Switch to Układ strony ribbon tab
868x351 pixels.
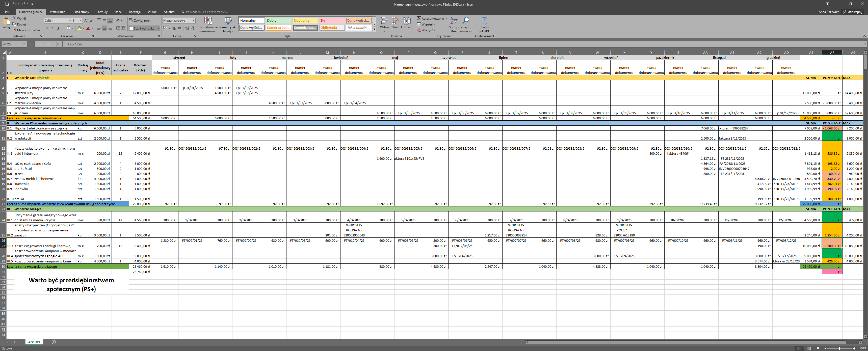[x=81, y=12]
